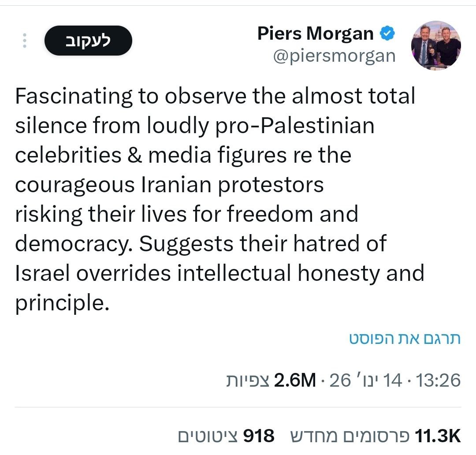Open the three-dot more options menu
476x455 pixels.
pos(25,40)
